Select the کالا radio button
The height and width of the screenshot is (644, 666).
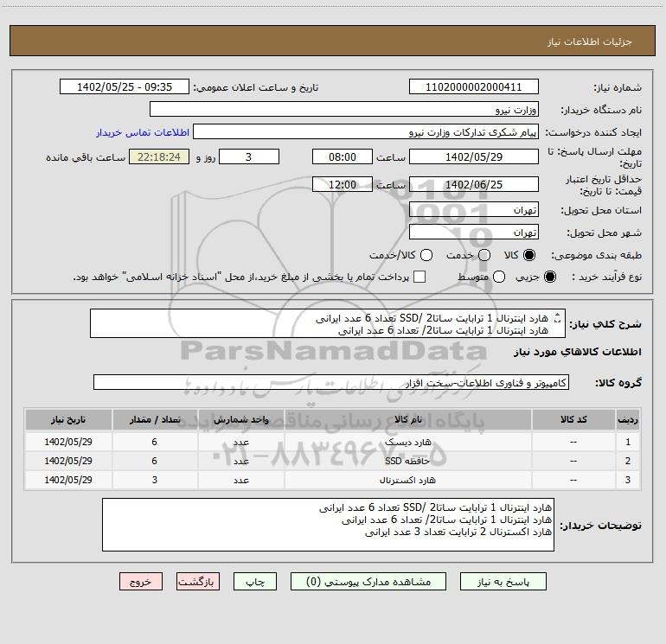click(529, 255)
